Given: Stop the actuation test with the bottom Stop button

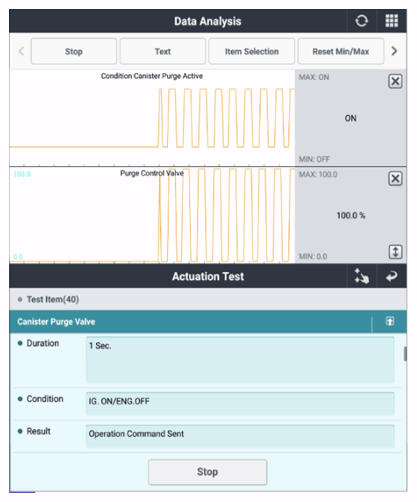Looking at the screenshot, I should click(207, 472).
